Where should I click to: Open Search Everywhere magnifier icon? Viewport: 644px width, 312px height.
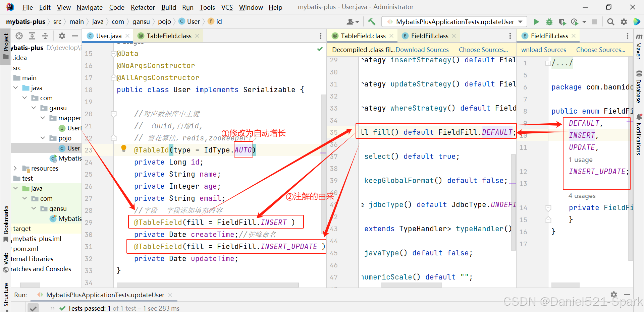(611, 22)
